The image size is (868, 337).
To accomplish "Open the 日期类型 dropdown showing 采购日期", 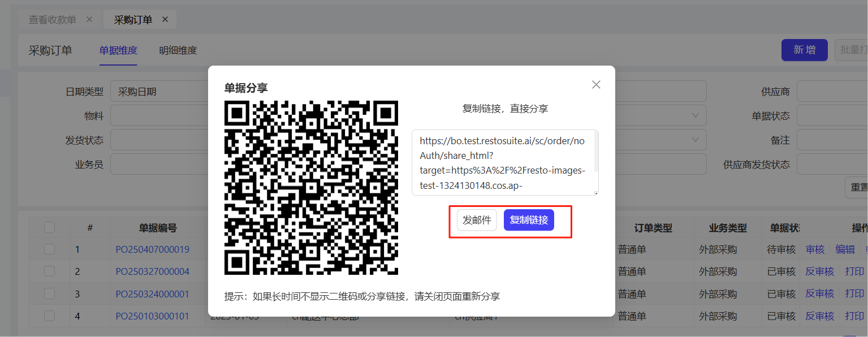I will [x=159, y=91].
